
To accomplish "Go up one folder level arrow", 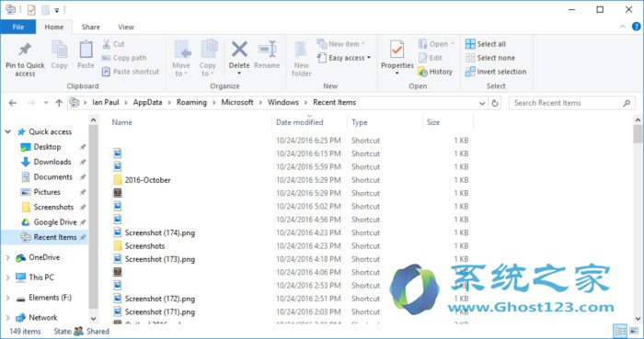I will [59, 103].
